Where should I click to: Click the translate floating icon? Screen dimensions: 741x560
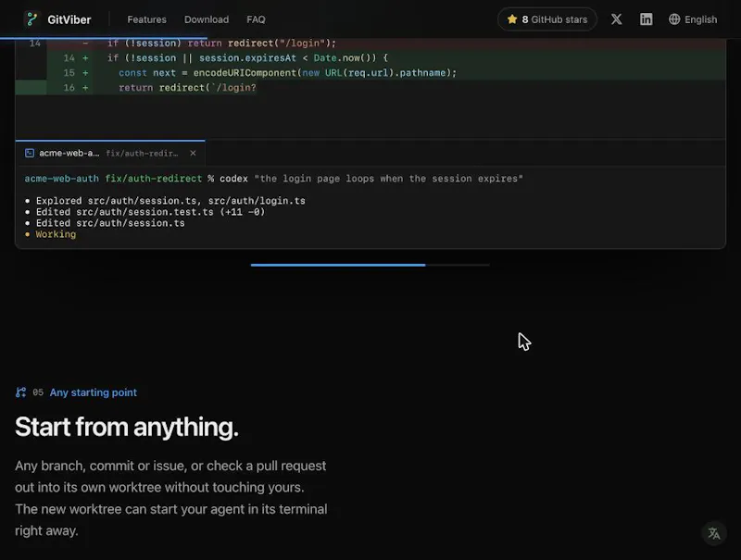pyautogui.click(x=714, y=533)
